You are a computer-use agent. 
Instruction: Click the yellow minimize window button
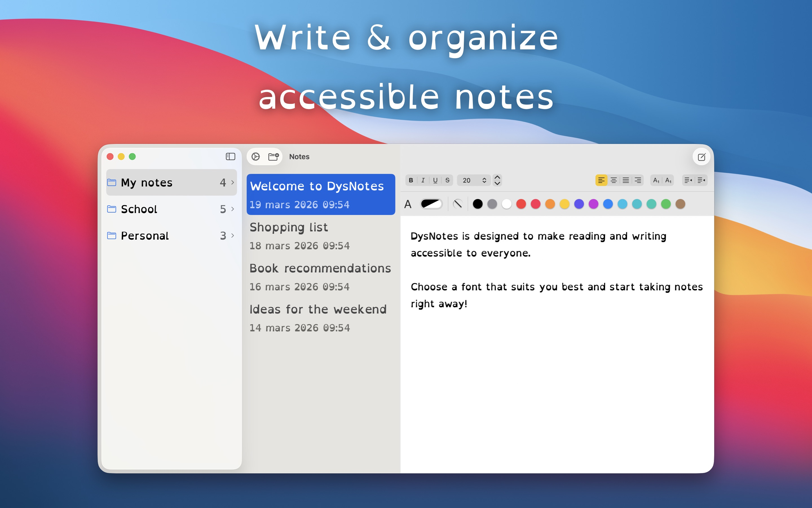tap(121, 157)
